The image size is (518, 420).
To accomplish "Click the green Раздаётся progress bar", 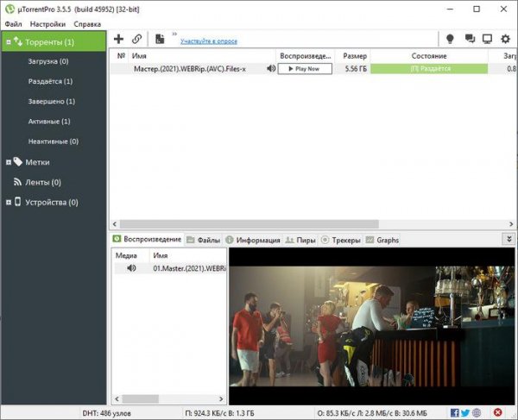I will click(x=429, y=69).
